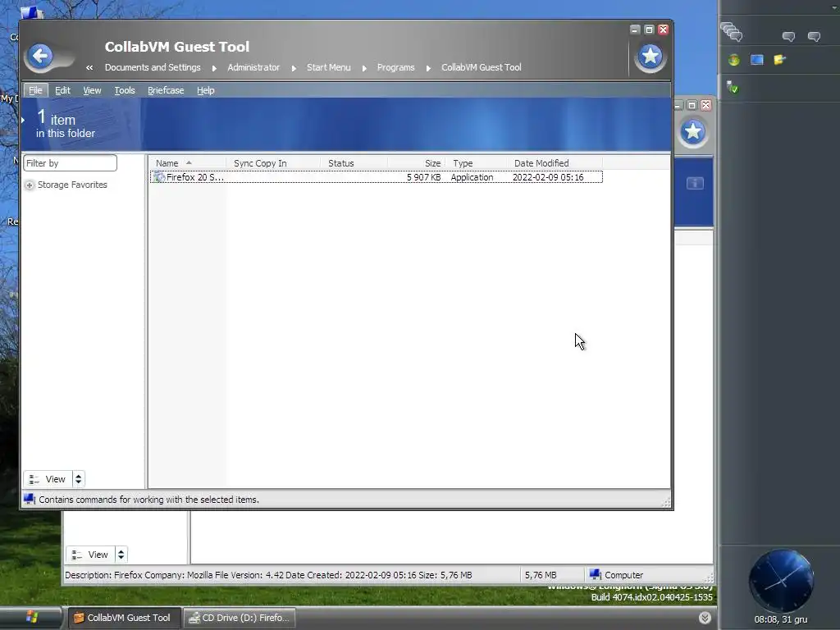Open View button arrows in background window

coord(121,555)
